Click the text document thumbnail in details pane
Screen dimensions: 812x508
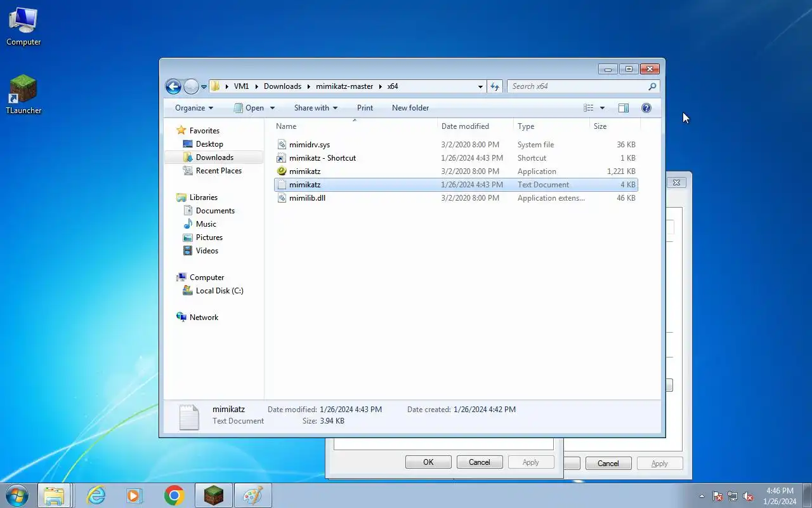(x=189, y=417)
